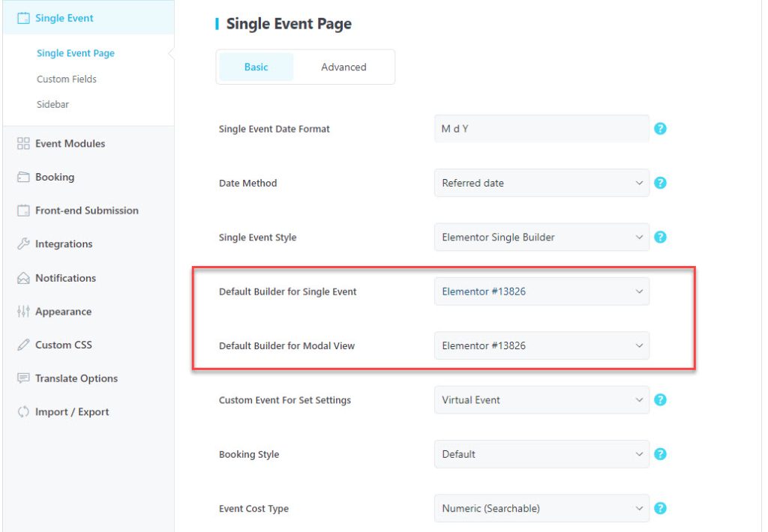Select the Basic tab
The height and width of the screenshot is (532, 768).
click(256, 67)
